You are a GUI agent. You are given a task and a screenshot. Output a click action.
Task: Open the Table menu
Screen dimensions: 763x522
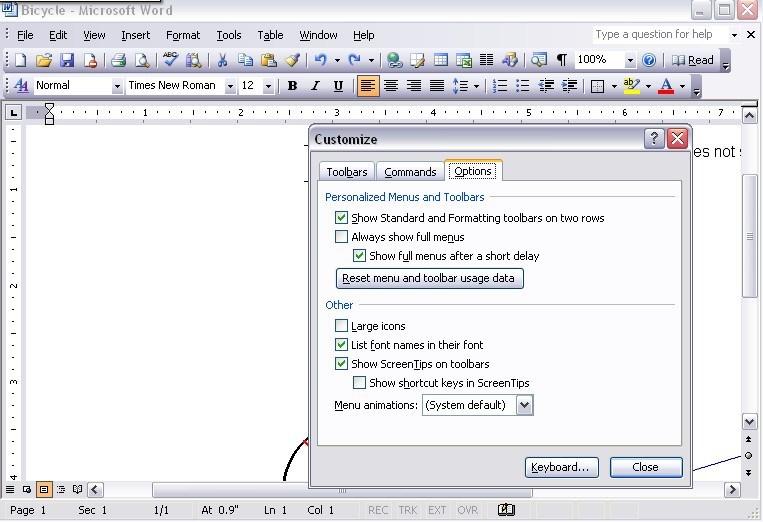[x=270, y=35]
